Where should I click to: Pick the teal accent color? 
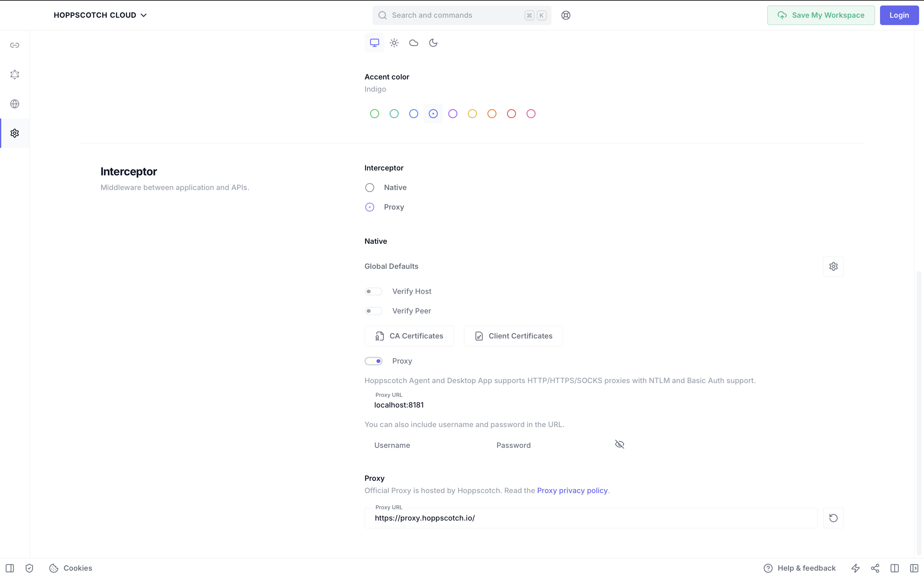click(x=394, y=114)
